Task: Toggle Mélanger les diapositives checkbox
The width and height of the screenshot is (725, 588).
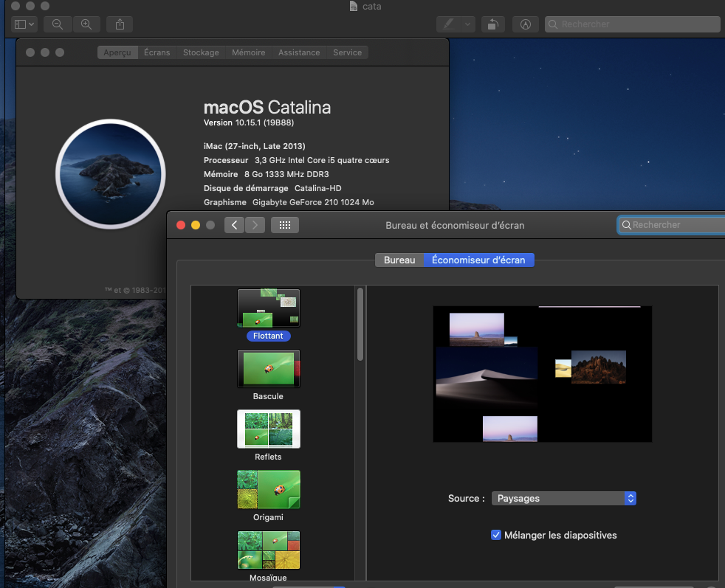Action: point(496,535)
